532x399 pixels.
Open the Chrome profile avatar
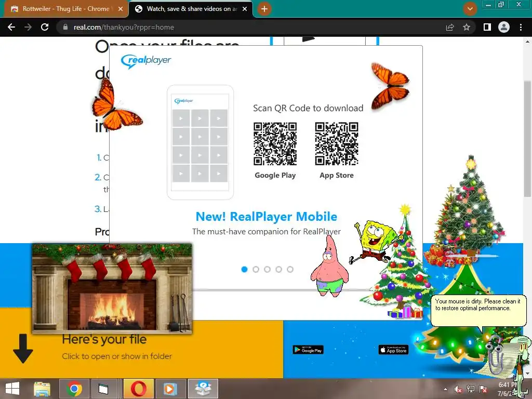pos(504,27)
